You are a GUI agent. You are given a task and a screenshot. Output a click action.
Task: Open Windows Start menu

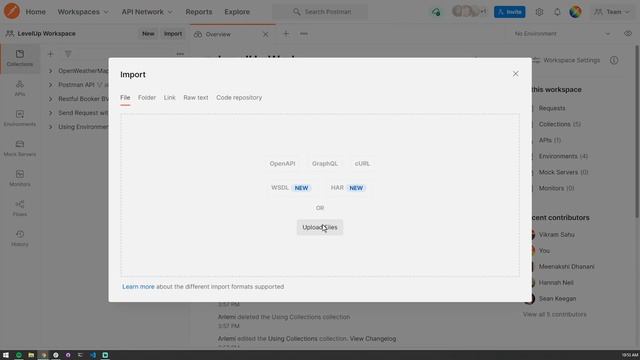tap(6, 355)
